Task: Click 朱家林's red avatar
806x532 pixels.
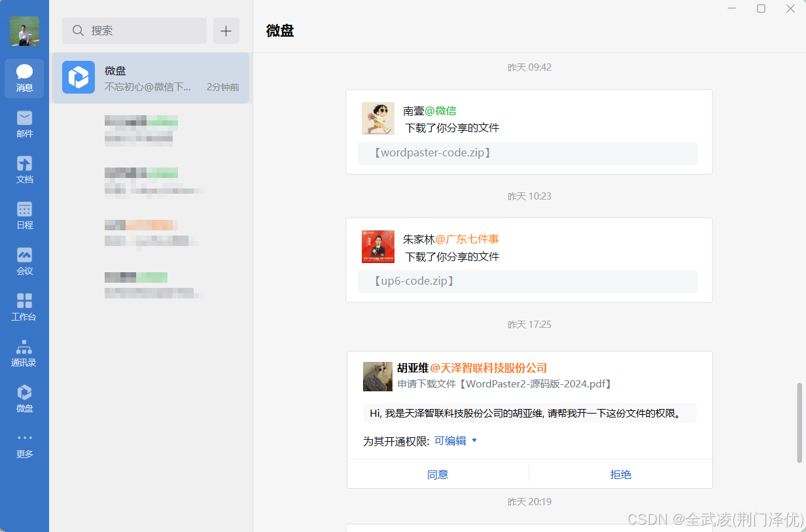Action: click(378, 247)
